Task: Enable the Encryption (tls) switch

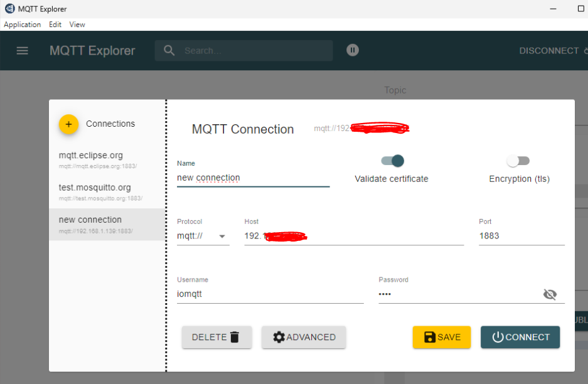Action: (x=518, y=161)
